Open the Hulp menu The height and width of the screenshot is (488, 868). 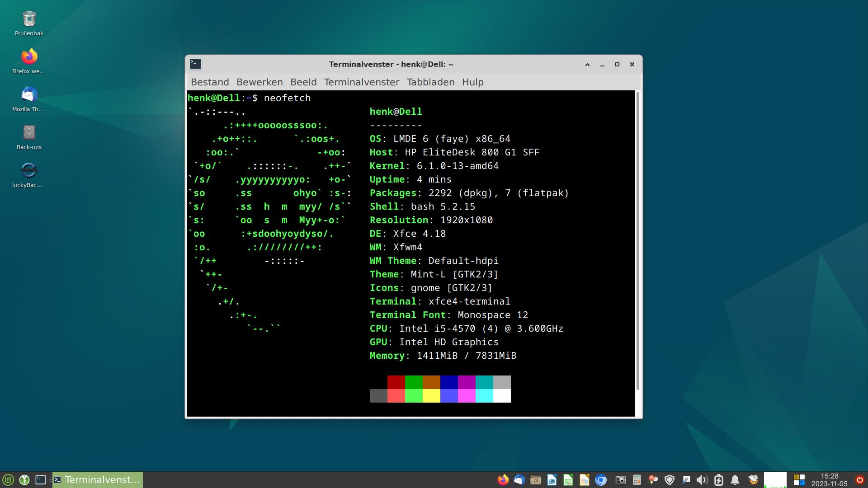pyautogui.click(x=473, y=82)
